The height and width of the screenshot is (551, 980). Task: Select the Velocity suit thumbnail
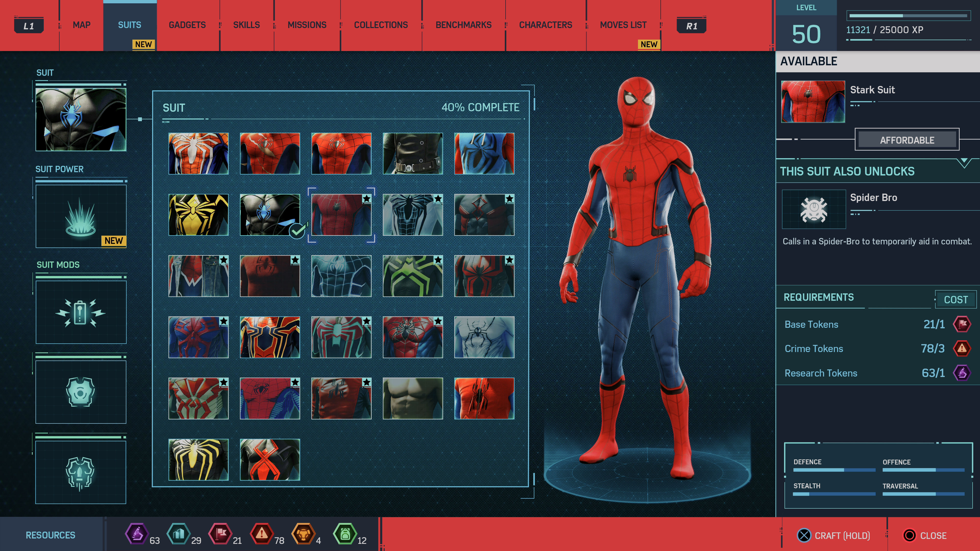point(341,337)
